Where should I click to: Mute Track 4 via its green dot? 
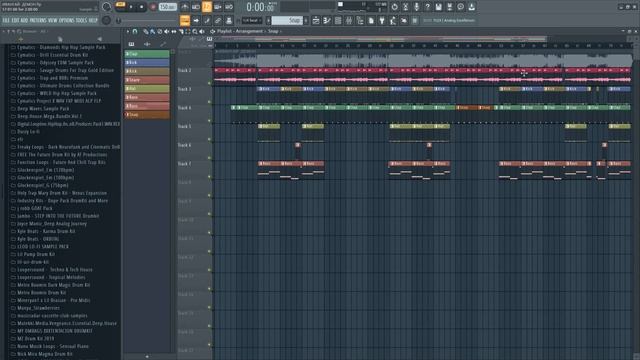tap(210, 120)
